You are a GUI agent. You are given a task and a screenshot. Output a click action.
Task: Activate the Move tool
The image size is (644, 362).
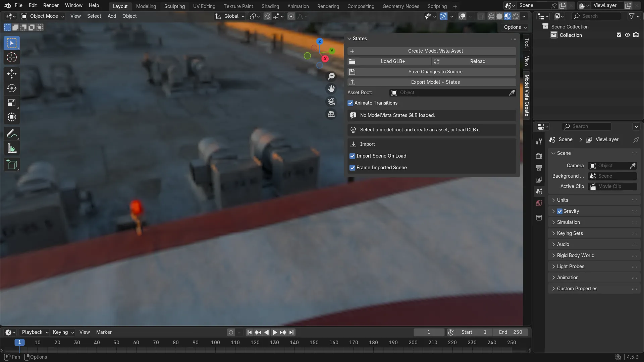click(x=12, y=74)
